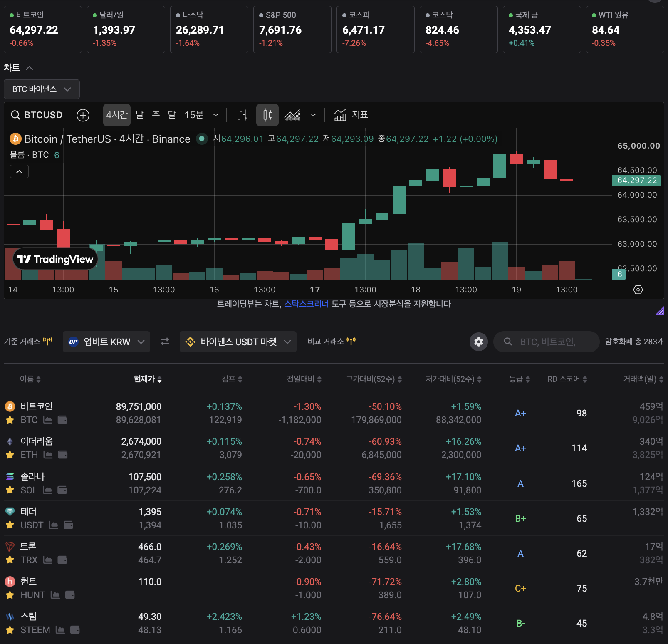Screen dimensions: 668x644
Task: Click the green market status dot
Action: coord(202,139)
